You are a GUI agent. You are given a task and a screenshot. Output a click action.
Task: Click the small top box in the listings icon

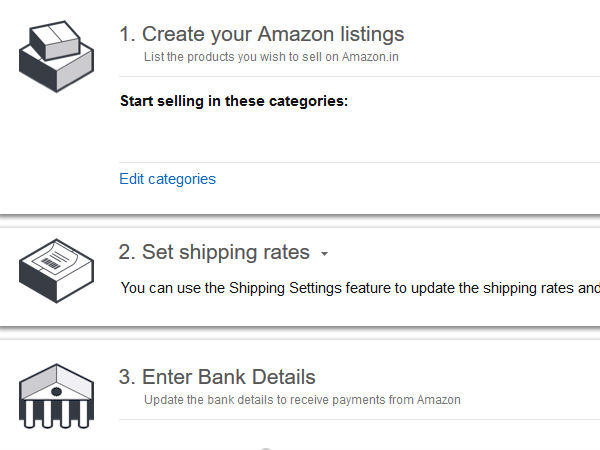pos(54,39)
